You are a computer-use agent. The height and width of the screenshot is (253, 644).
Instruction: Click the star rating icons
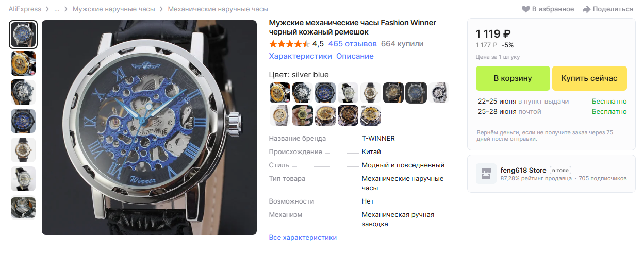289,44
